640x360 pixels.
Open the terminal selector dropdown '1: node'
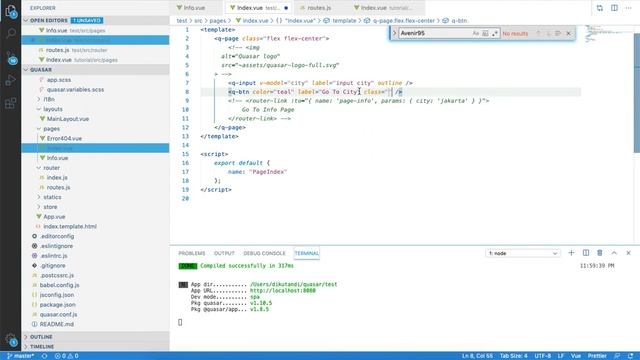522,253
